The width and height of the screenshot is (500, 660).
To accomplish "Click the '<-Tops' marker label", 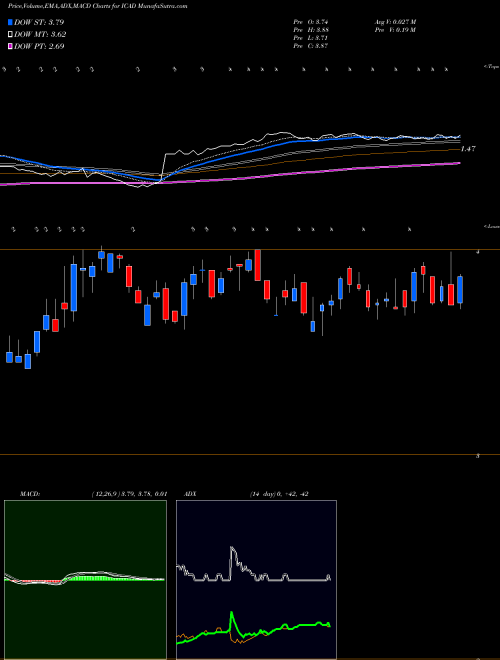I will tap(491, 67).
